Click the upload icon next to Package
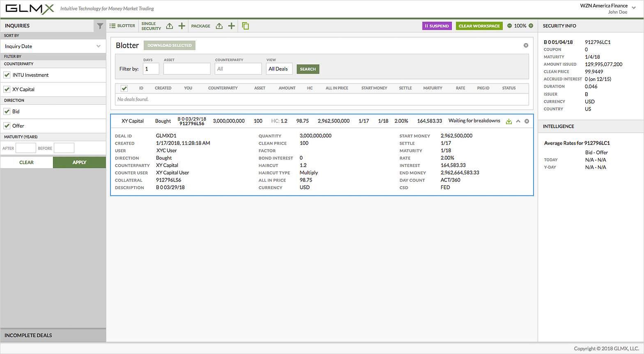The width and height of the screenshot is (644, 354). point(219,26)
